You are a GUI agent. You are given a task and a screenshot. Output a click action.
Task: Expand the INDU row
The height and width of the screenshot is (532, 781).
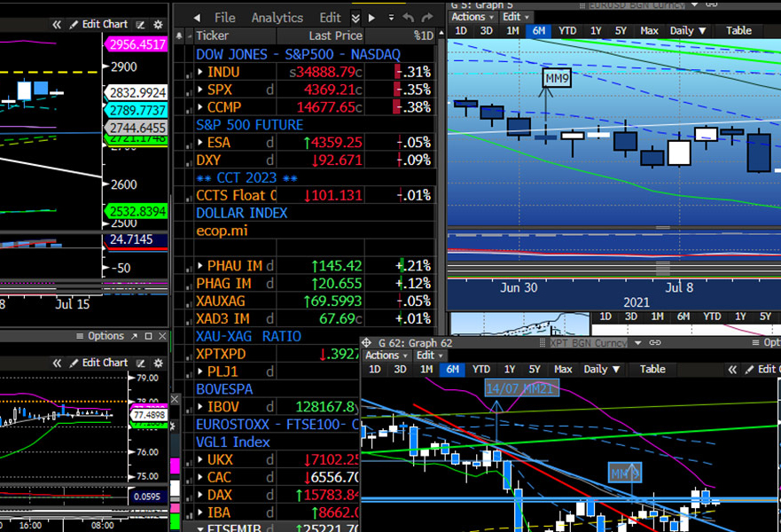199,72
